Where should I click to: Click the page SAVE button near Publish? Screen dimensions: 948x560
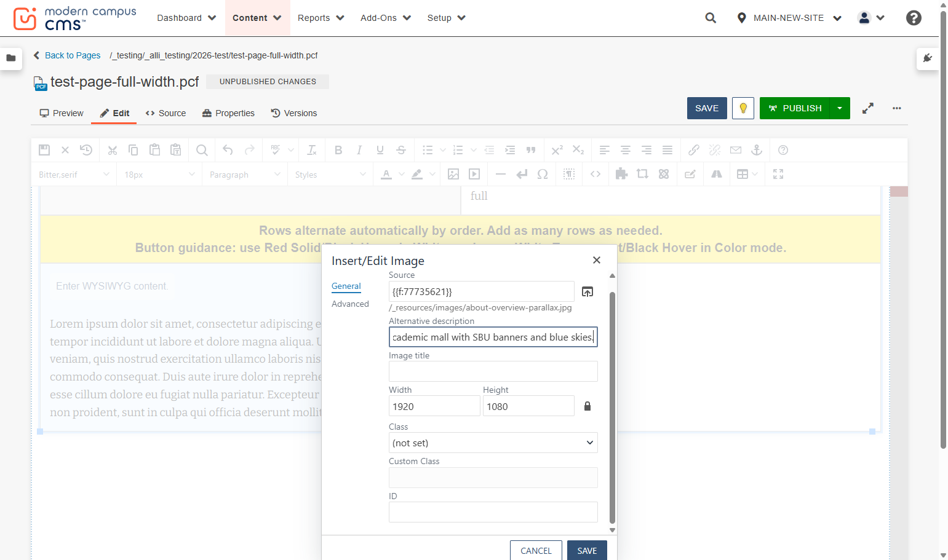click(707, 108)
